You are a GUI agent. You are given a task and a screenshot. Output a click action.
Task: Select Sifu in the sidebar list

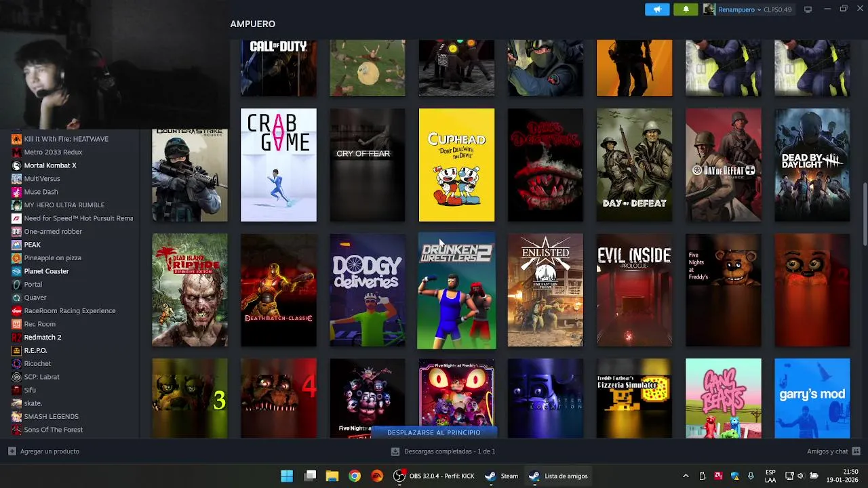pos(30,390)
